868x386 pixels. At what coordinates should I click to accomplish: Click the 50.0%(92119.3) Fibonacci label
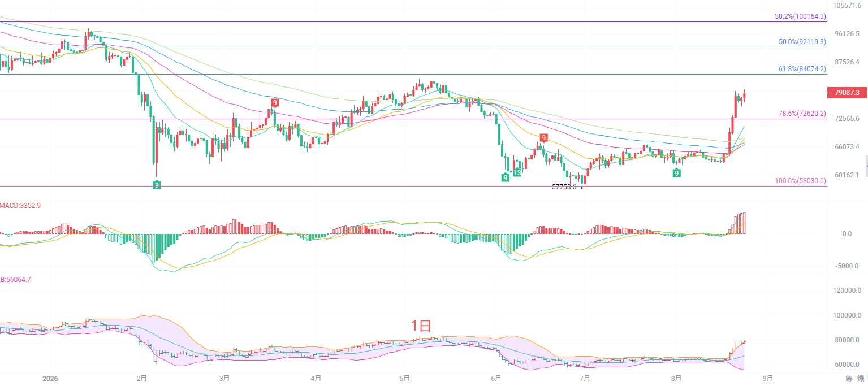click(802, 42)
